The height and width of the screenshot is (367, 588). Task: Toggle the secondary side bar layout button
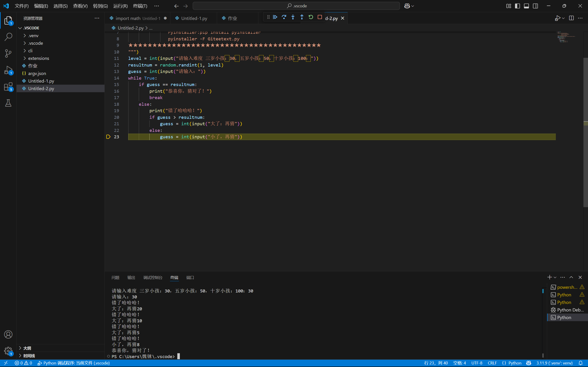coord(535,6)
